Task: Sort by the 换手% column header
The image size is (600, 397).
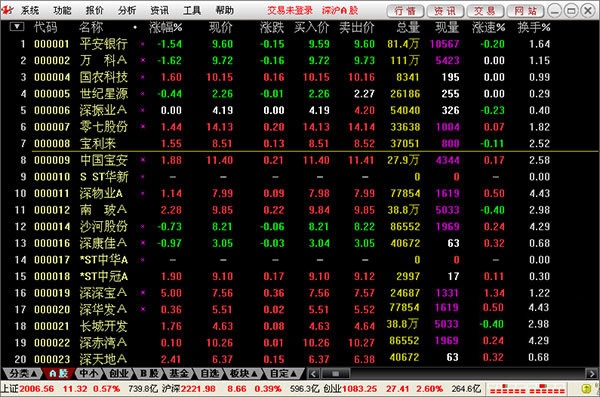Action: click(x=534, y=27)
